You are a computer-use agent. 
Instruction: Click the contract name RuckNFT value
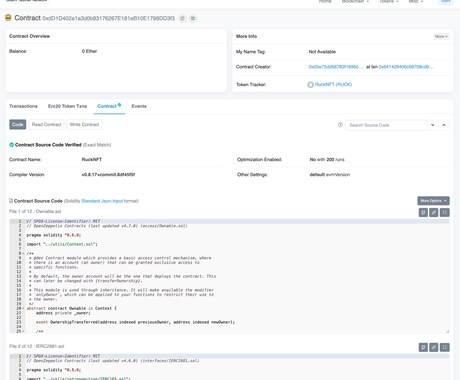92,160
